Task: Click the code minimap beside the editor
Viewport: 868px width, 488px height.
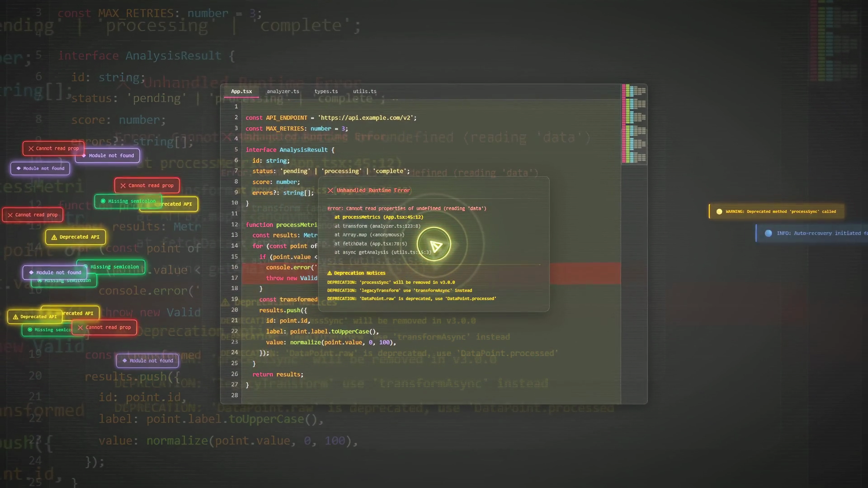Action: 634,124
